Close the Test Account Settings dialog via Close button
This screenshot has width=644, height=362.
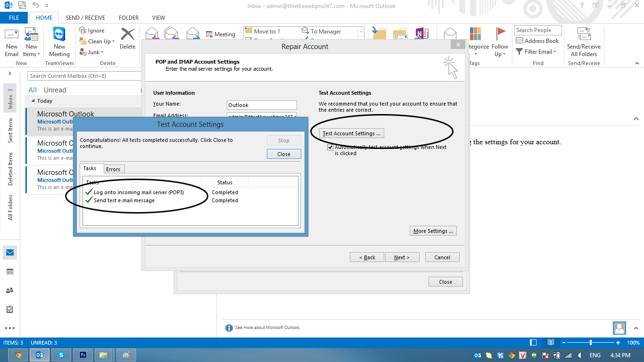point(284,154)
